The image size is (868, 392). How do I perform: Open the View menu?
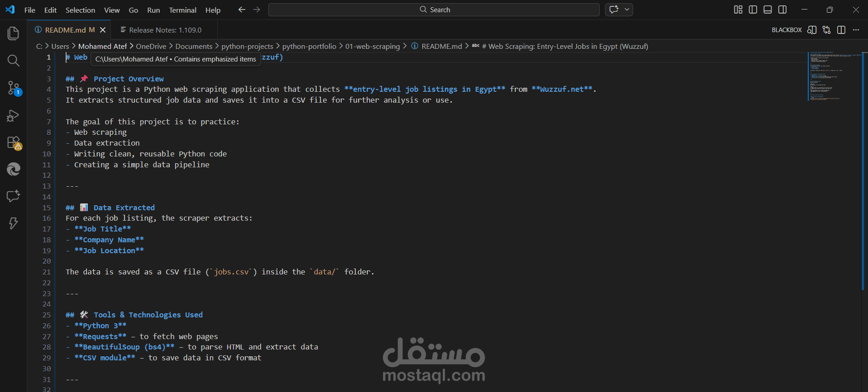point(112,10)
